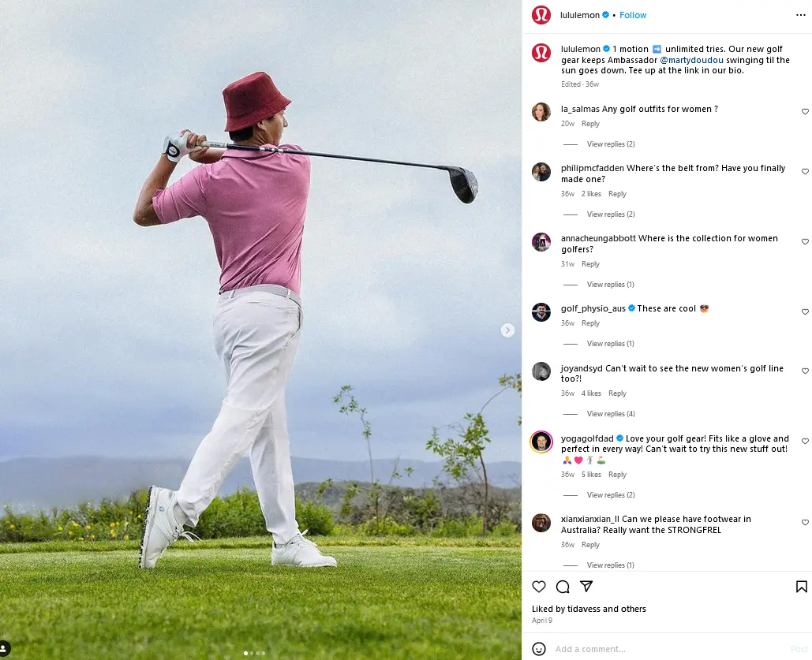Open @martydoudou profile mention
The image size is (812, 660).
691,60
